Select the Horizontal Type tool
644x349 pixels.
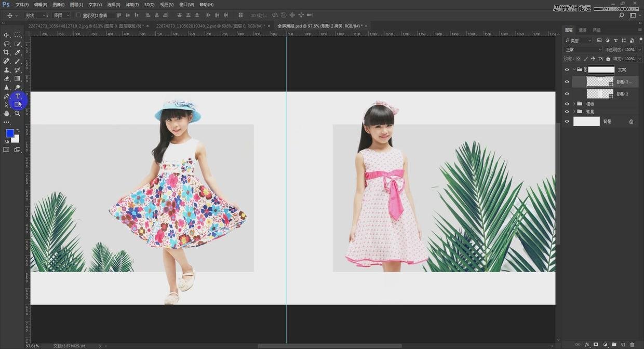17,96
